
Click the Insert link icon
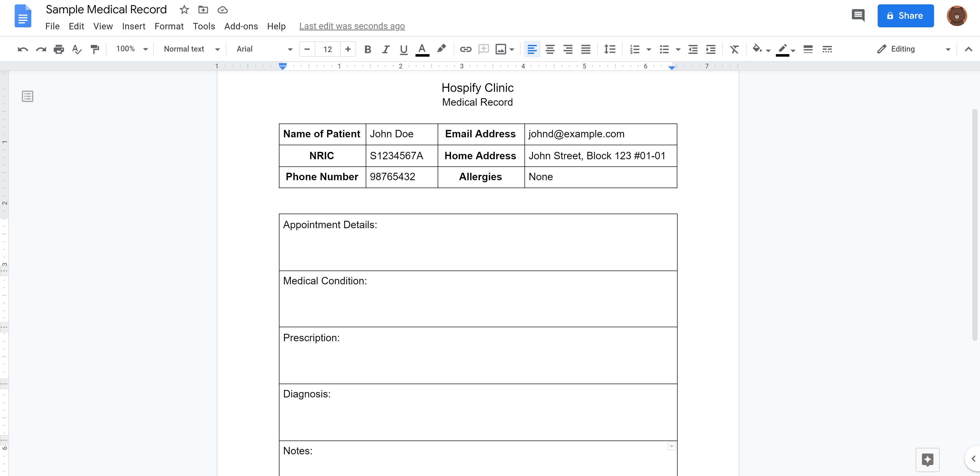click(465, 49)
